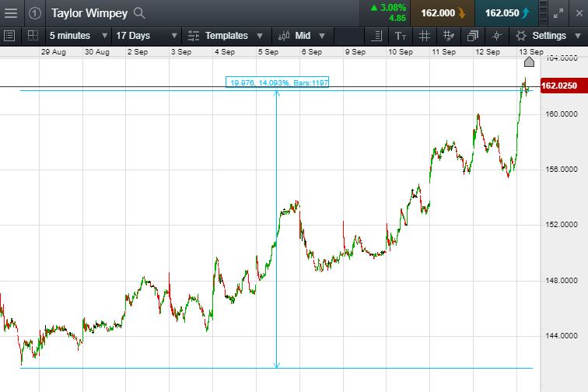Click the candlestick chart type icon
This screenshot has height=392, width=588.
[x=284, y=36]
